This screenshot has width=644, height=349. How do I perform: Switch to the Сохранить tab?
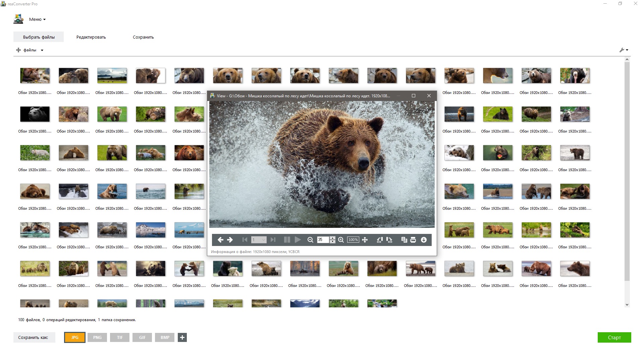(143, 37)
